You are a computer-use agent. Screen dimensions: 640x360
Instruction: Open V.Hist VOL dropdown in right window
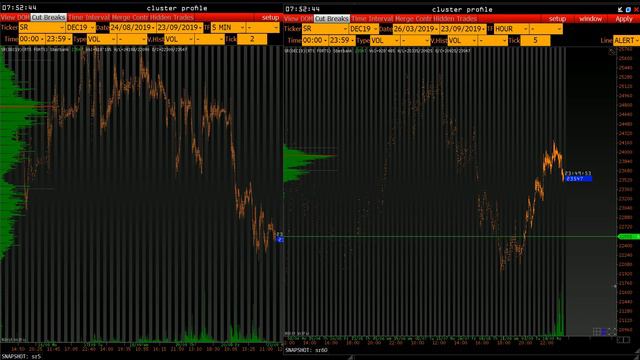pos(462,40)
